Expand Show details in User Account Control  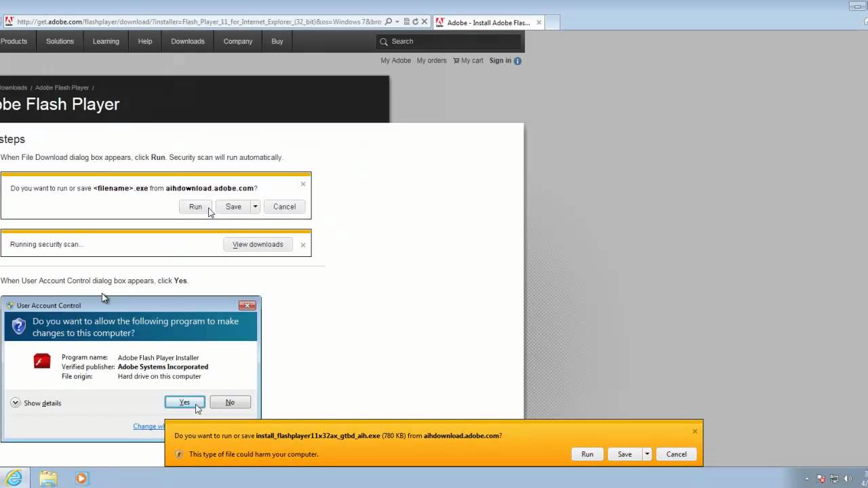pos(37,403)
